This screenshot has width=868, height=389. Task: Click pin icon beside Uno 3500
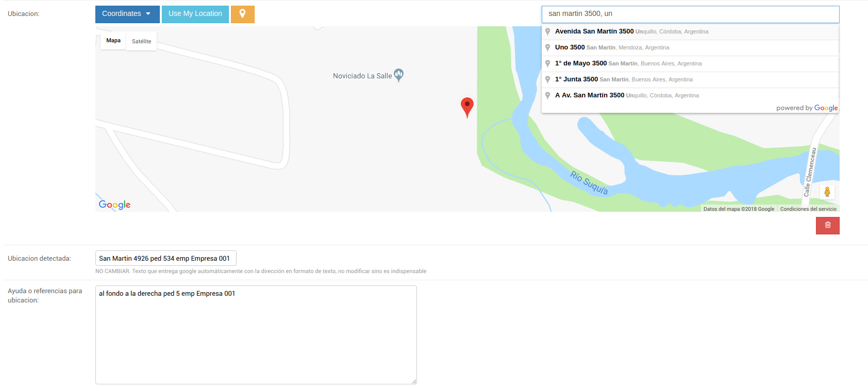[x=548, y=47]
